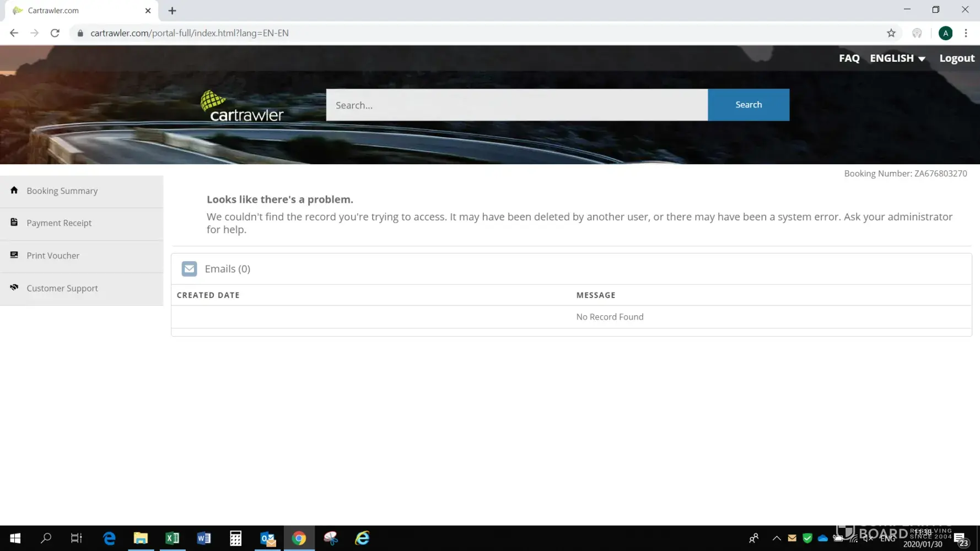Open Chrome's three-dot menu

point(966,33)
